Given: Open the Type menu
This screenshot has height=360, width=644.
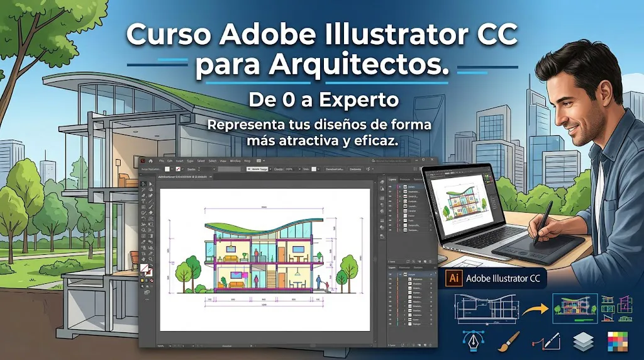Looking at the screenshot, I should click(x=190, y=160).
